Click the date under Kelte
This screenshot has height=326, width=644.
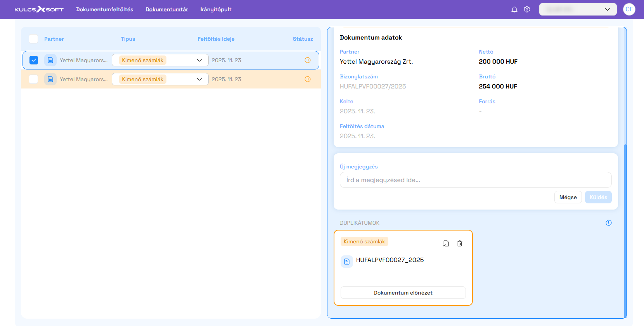pos(357,111)
